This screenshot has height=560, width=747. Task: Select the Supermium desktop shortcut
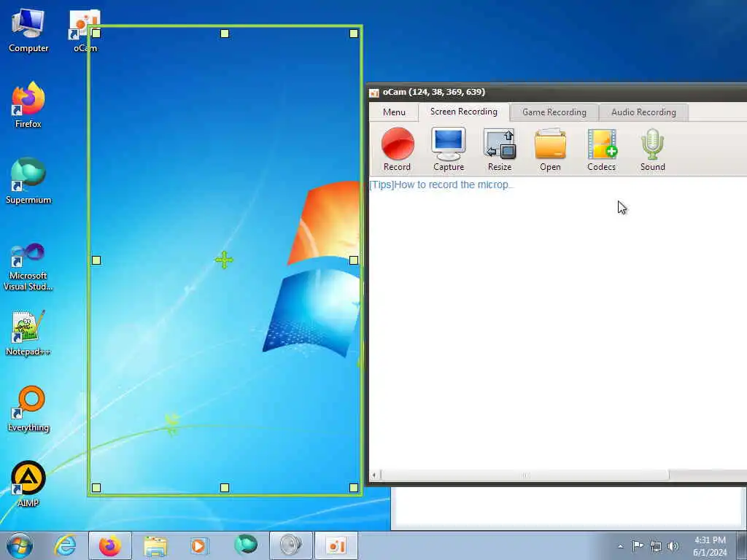tap(28, 181)
